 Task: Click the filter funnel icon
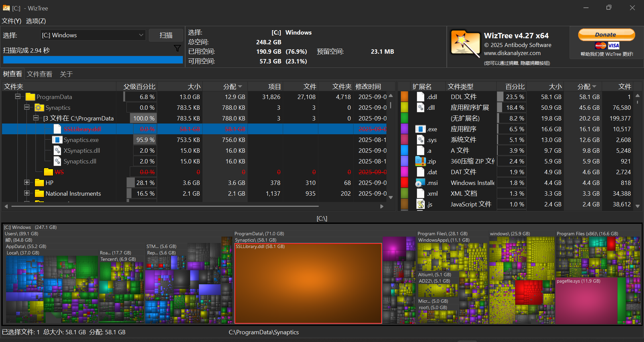(177, 49)
